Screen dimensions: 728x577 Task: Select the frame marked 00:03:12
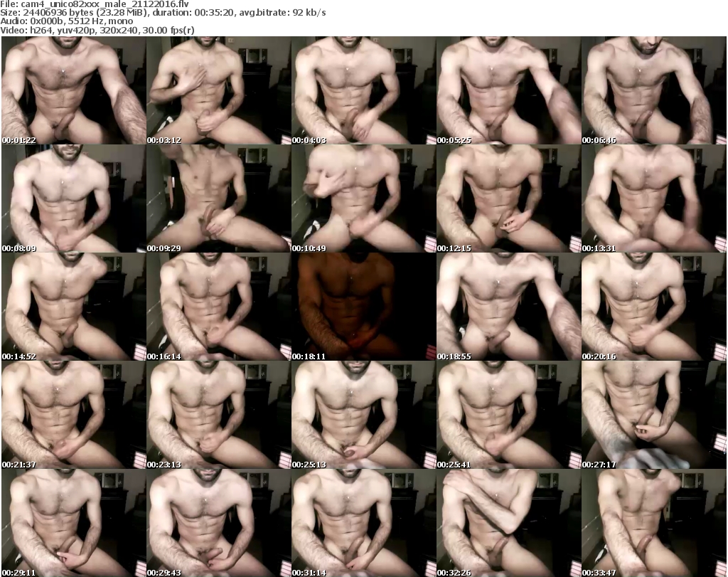pyautogui.click(x=218, y=91)
